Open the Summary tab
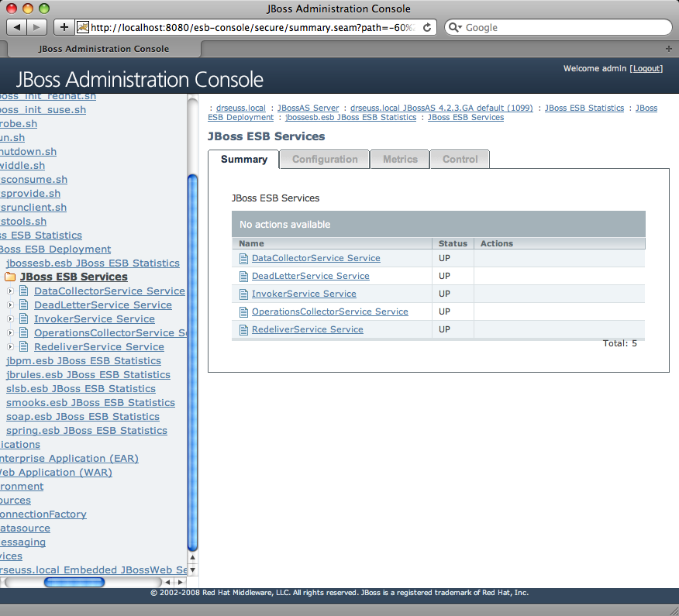The width and height of the screenshot is (679, 616). (x=244, y=160)
